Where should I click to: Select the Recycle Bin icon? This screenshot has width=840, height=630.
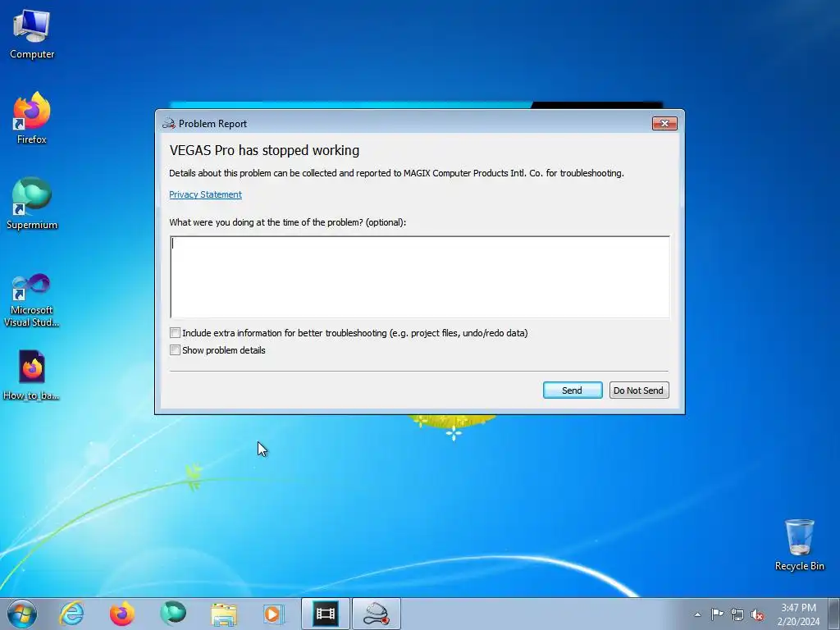799,545
